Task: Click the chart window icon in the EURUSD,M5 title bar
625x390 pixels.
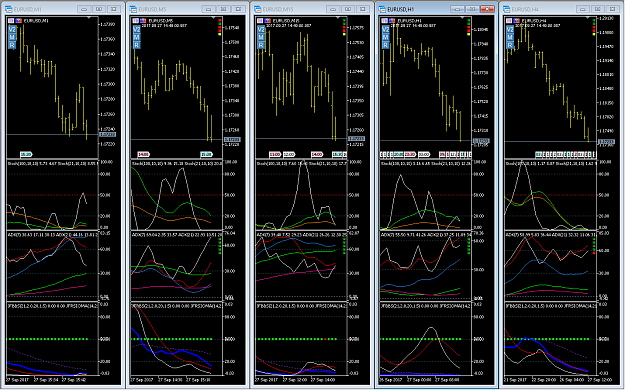Action: [x=133, y=9]
